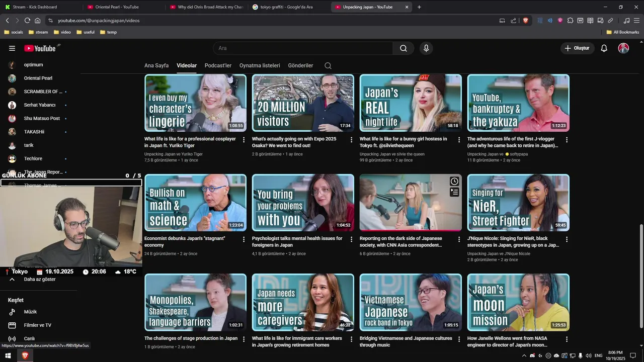This screenshot has width=644, height=362.
Task: Open Expo 2025 Osaka video title
Action: point(294,142)
